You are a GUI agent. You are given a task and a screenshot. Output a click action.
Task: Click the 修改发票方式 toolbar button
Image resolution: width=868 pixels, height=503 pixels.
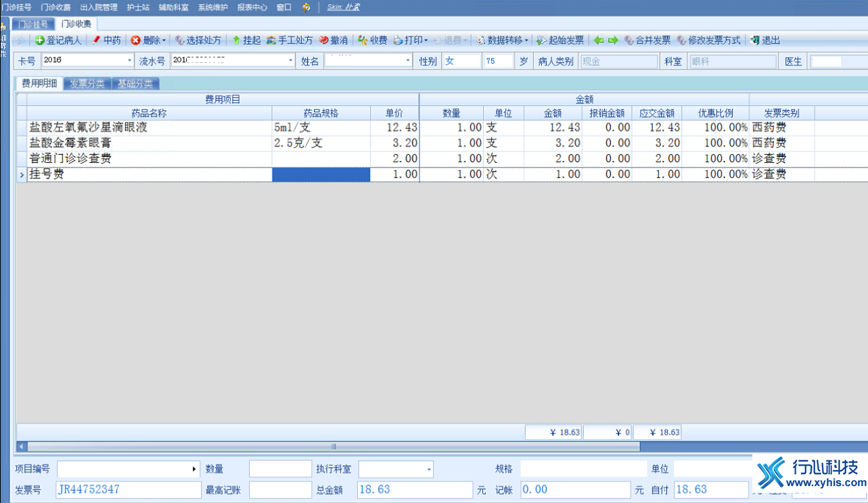[x=708, y=41]
